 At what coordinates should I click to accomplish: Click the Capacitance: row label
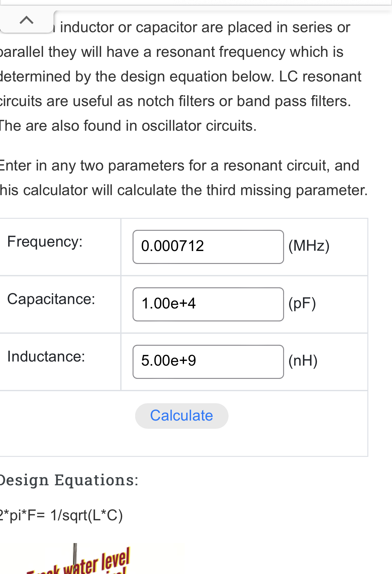pyautogui.click(x=51, y=299)
